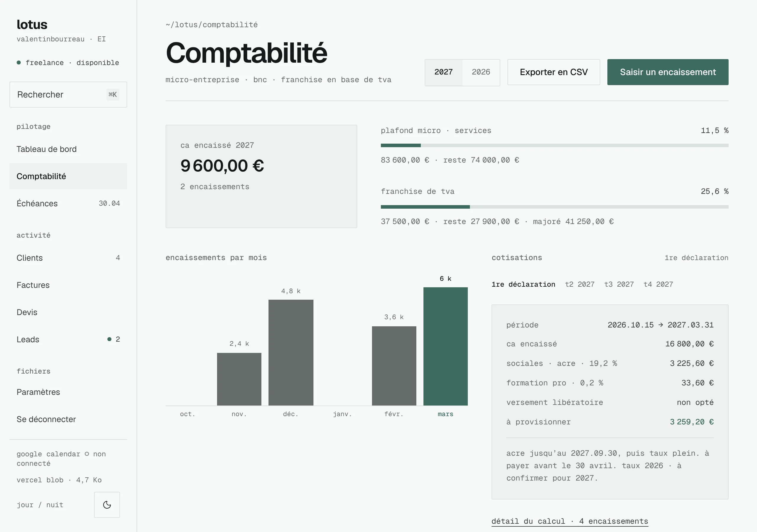The image size is (757, 532).
Task: Click '2 encaissements' under the amount
Action: pos(215,186)
